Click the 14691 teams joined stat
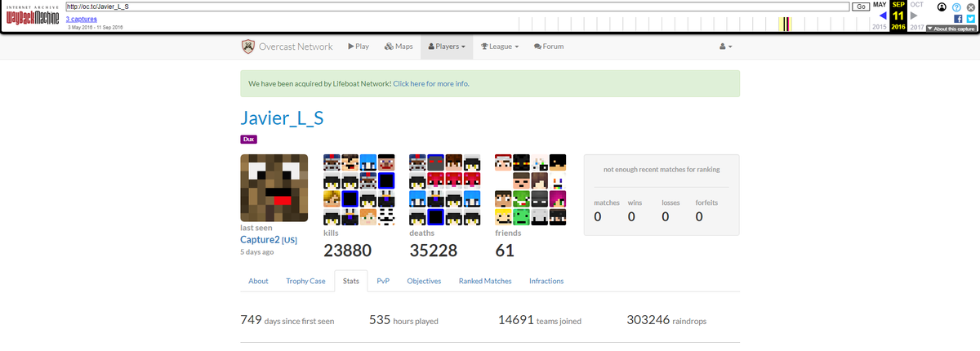980x351 pixels. 540,320
